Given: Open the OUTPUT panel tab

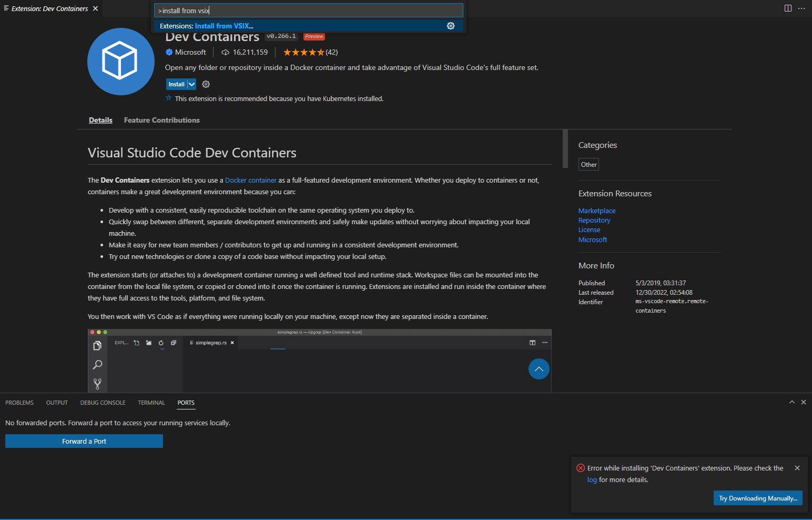Looking at the screenshot, I should click(57, 403).
